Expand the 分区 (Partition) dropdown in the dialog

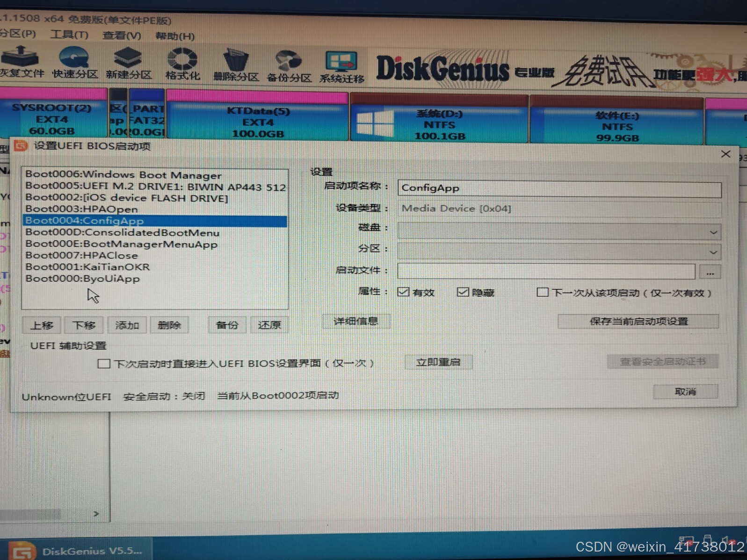point(713,252)
